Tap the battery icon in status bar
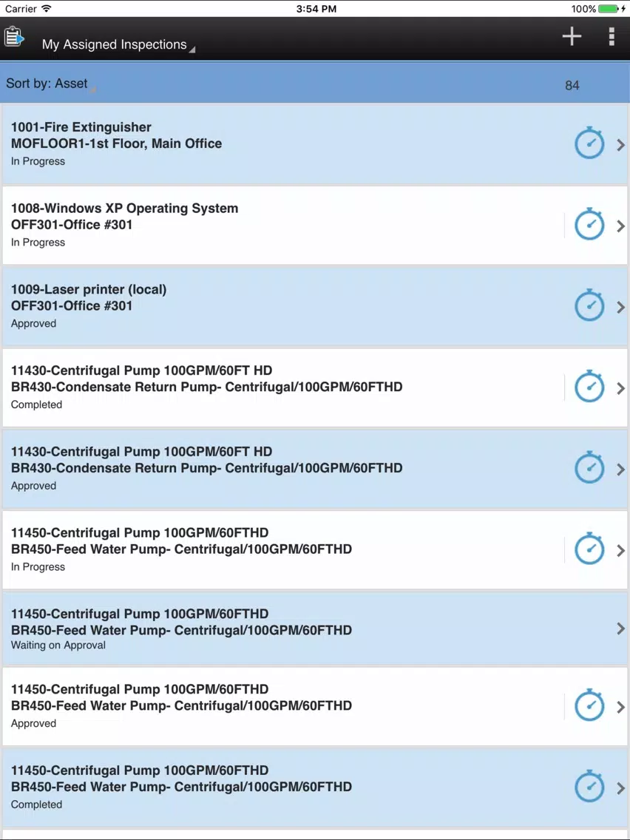Screen dimensions: 630x840 coord(609,9)
